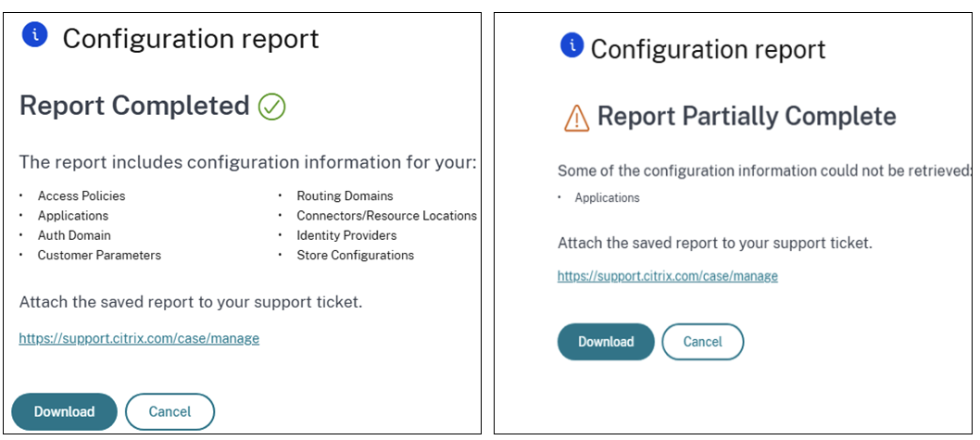Screen dimensions: 980x440
Task: Click the orange warning triangle icon
Action: 576,118
